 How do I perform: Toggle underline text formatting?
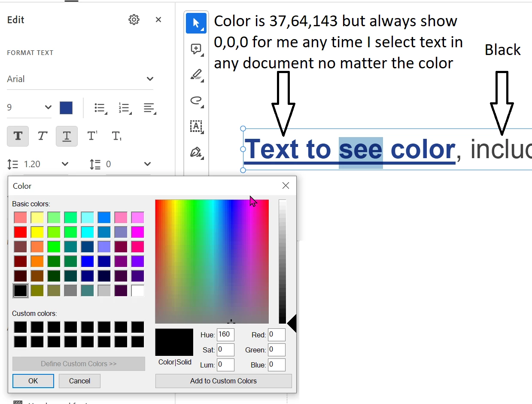point(67,136)
